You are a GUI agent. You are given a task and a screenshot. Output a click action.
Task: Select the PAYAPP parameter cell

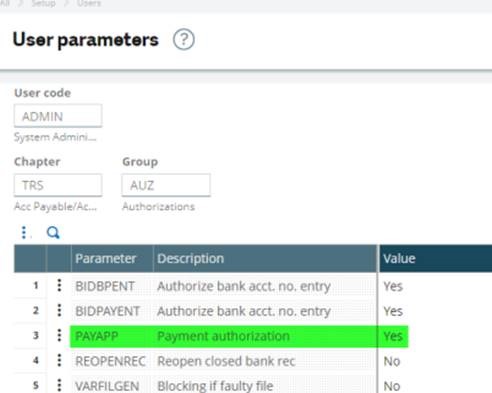point(112,336)
